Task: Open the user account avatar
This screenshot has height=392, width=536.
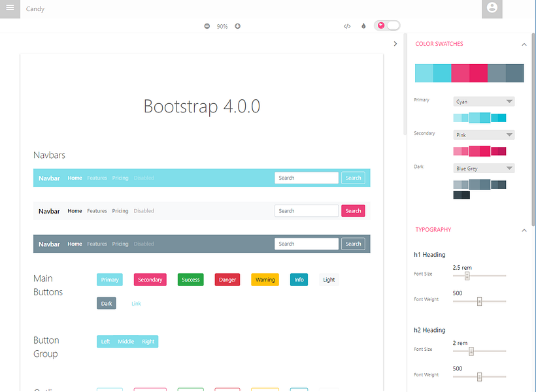Action: 492,8
